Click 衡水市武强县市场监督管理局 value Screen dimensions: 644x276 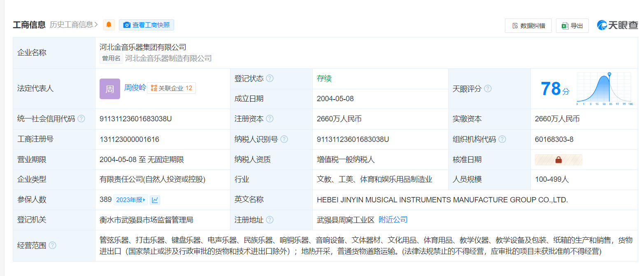tap(146, 220)
